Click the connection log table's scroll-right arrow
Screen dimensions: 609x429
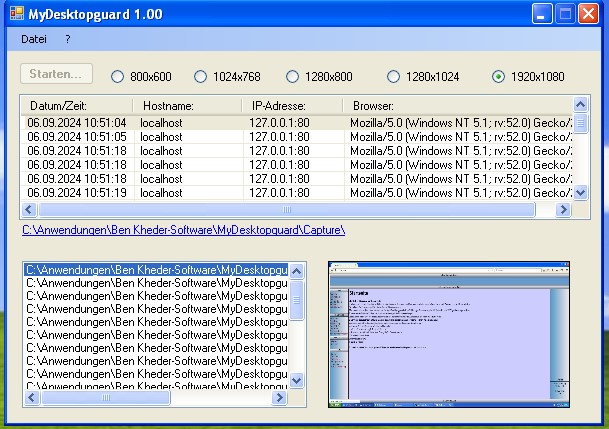(x=563, y=210)
